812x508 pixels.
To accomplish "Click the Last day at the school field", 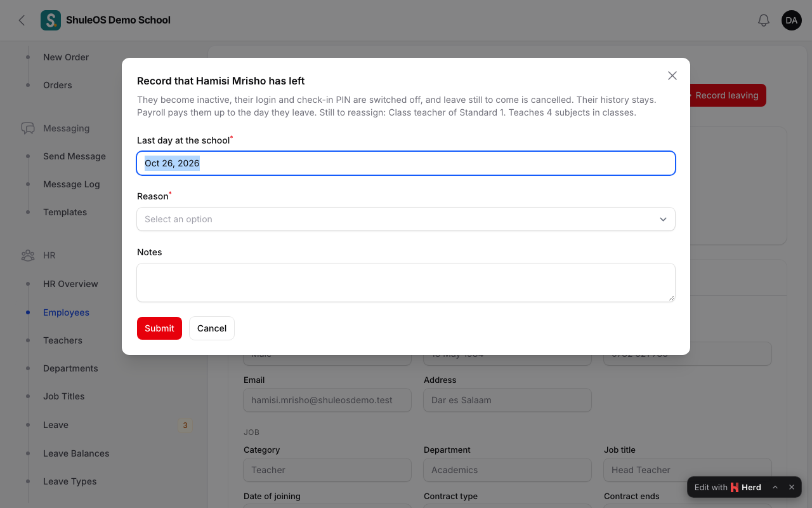I will click(406, 163).
